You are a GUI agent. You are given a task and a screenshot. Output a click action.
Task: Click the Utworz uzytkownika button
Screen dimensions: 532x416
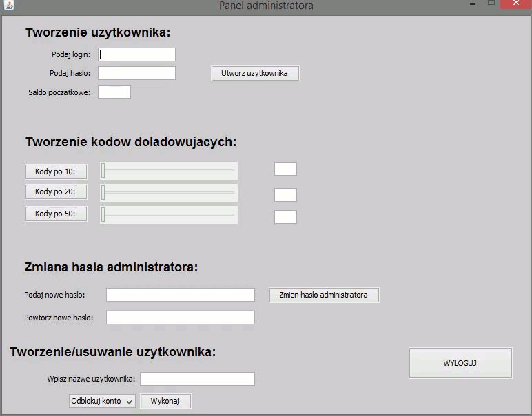255,73
